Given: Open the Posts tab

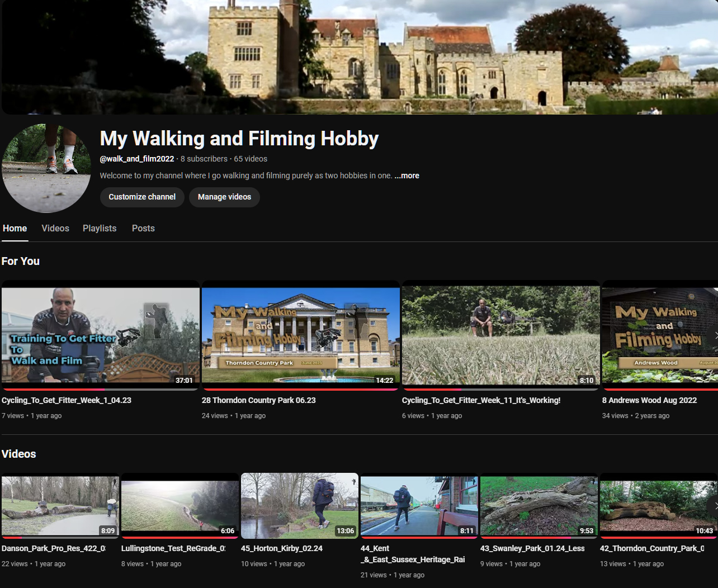Looking at the screenshot, I should (143, 228).
